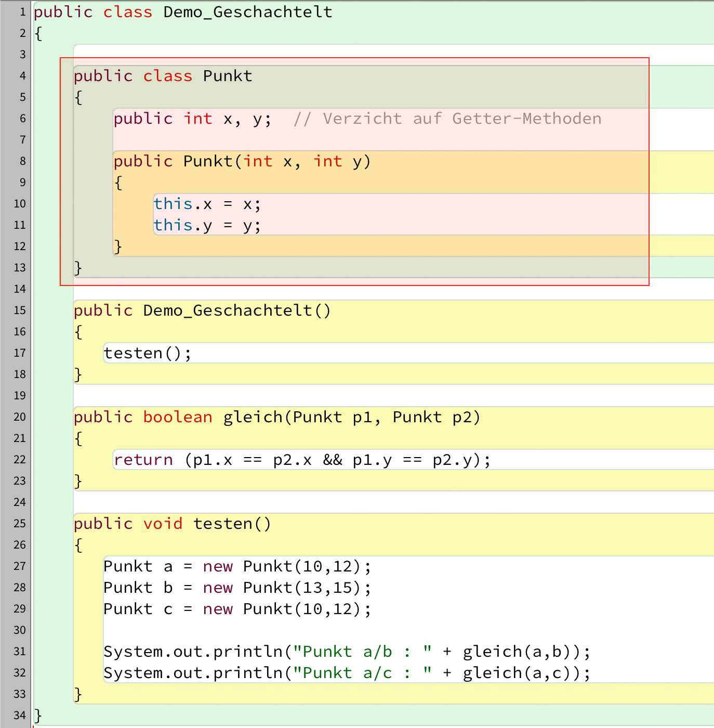This screenshot has width=714, height=728.
Task: Click the 'return' keyword in gleich method
Action: click(x=143, y=460)
